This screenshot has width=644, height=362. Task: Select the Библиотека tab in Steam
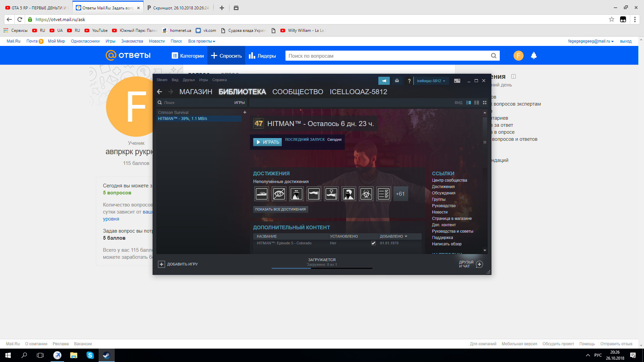click(243, 92)
